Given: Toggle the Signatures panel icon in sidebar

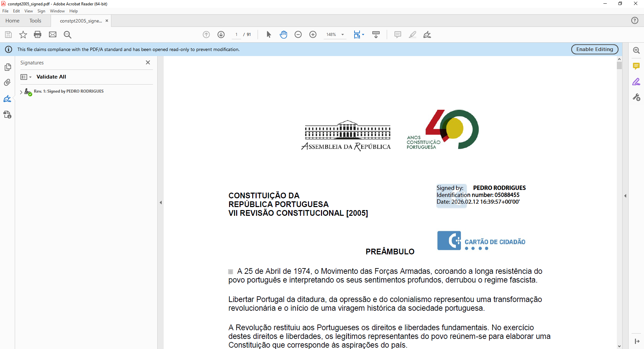Looking at the screenshot, I should (x=7, y=99).
